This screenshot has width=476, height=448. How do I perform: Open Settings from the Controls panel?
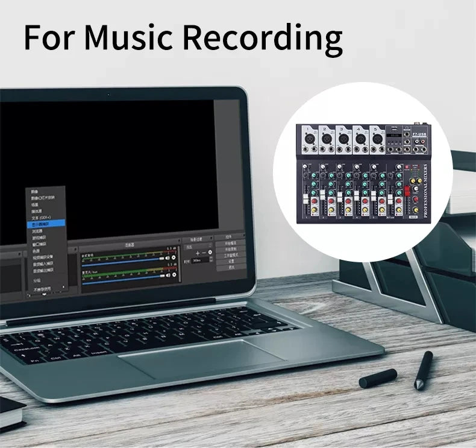(230, 261)
